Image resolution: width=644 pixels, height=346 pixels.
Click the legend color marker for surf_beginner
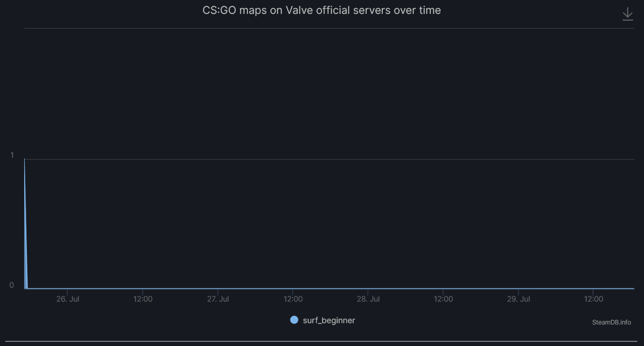294,319
